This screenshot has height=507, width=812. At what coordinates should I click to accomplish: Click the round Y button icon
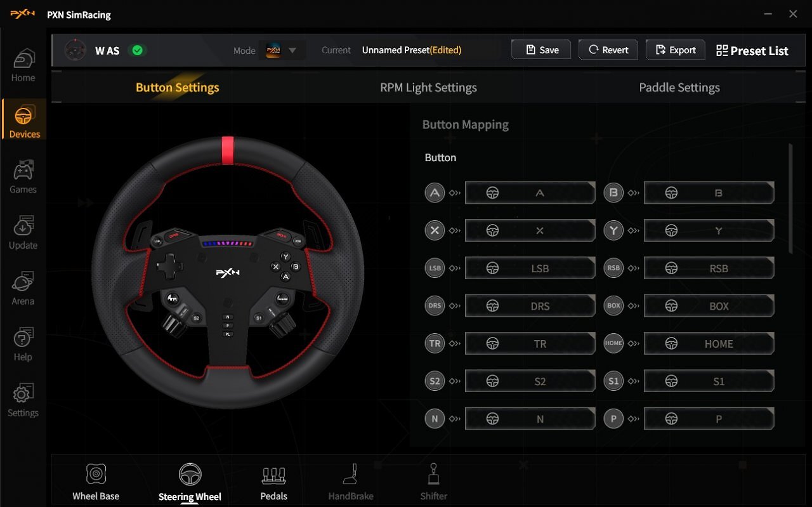tap(613, 230)
